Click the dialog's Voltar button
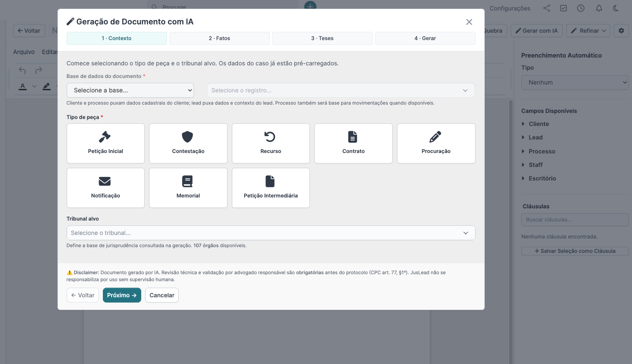 click(83, 295)
